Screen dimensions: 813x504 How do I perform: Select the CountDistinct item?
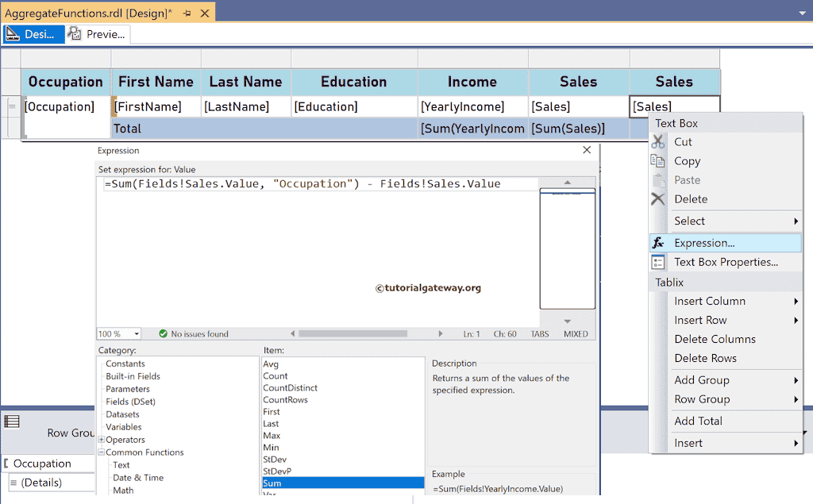[290, 388]
